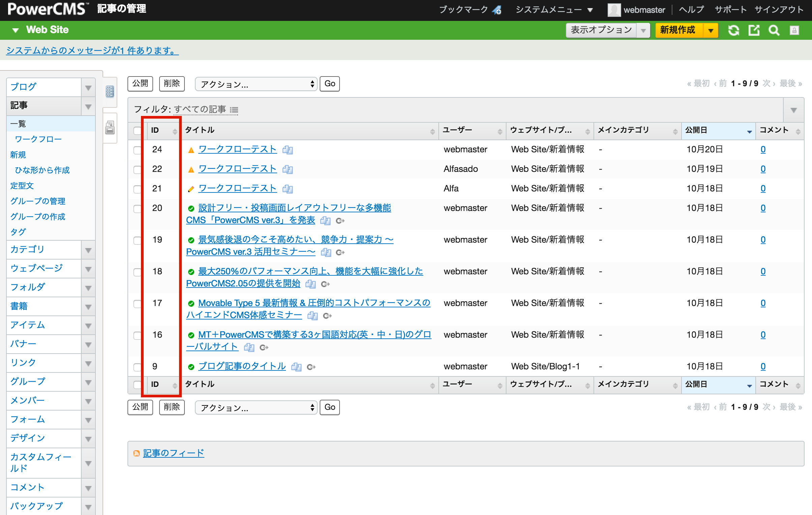Click duplicate icon for entry ID 16
Image resolution: width=812 pixels, height=515 pixels.
click(x=249, y=347)
